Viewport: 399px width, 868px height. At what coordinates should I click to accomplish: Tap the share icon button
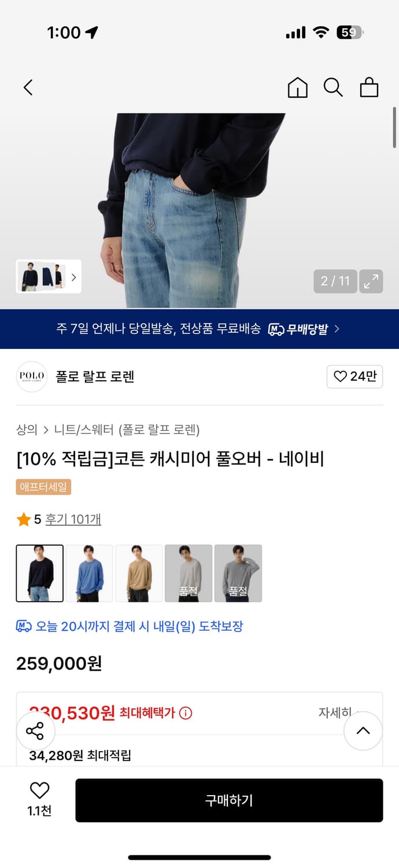[x=35, y=731]
